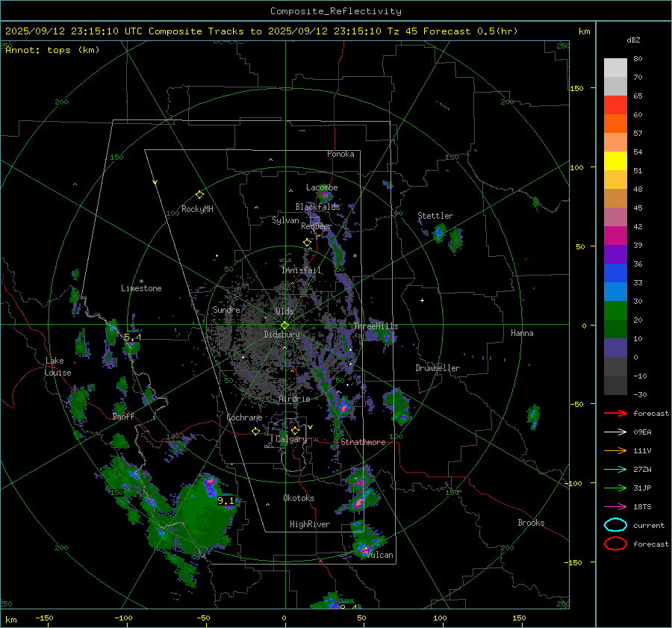Click the Drumheller town label

[438, 368]
